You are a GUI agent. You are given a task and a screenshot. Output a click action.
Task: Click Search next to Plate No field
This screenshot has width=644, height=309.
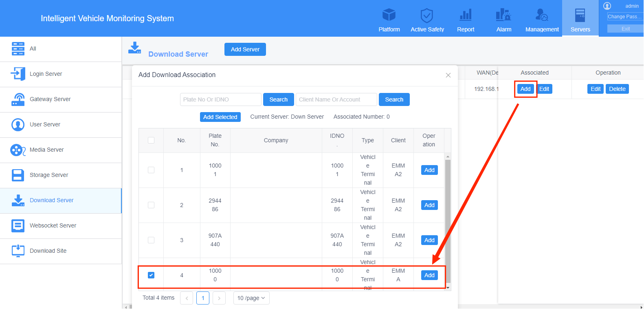click(279, 99)
